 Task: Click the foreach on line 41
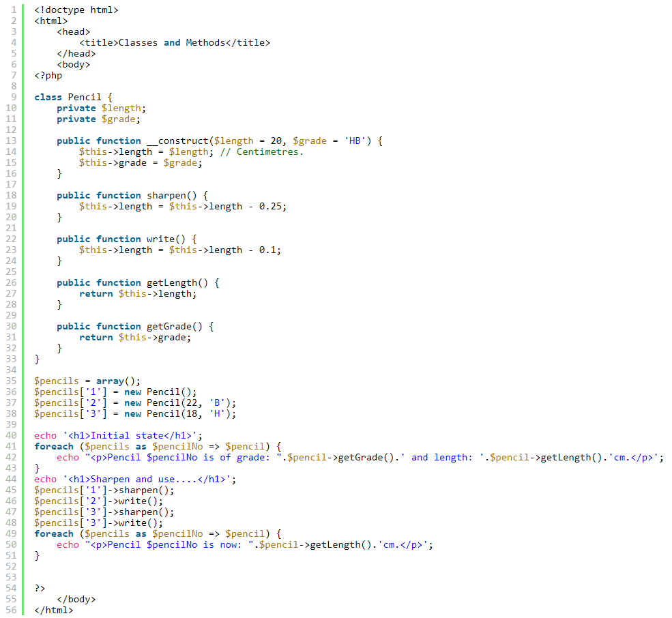pyautogui.click(x=158, y=447)
